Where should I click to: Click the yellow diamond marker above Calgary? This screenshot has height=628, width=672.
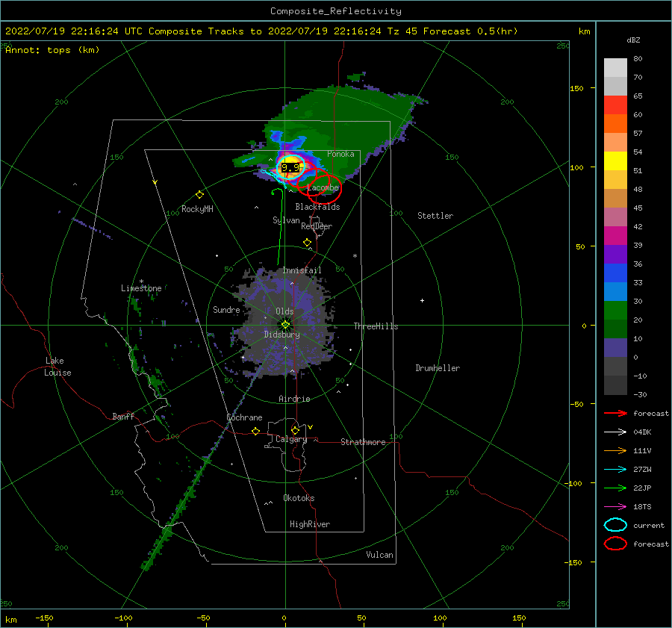pyautogui.click(x=295, y=430)
